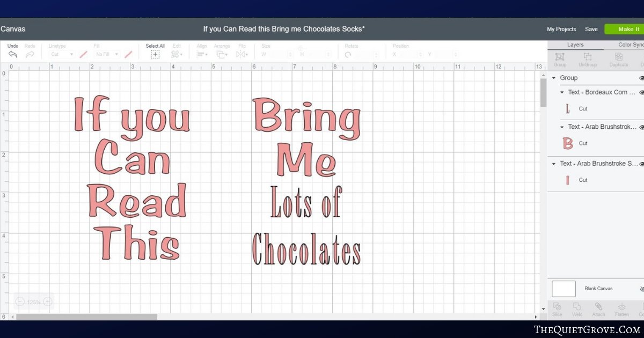Select the 'Chocolates' text on canvas
This screenshot has width=644, height=338.
[306, 249]
